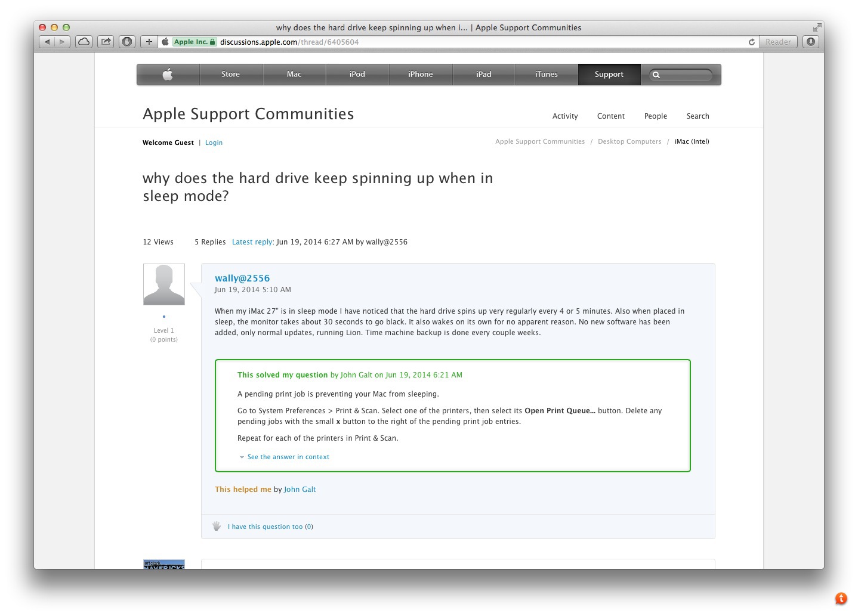Open the iPad tab

coord(484,75)
